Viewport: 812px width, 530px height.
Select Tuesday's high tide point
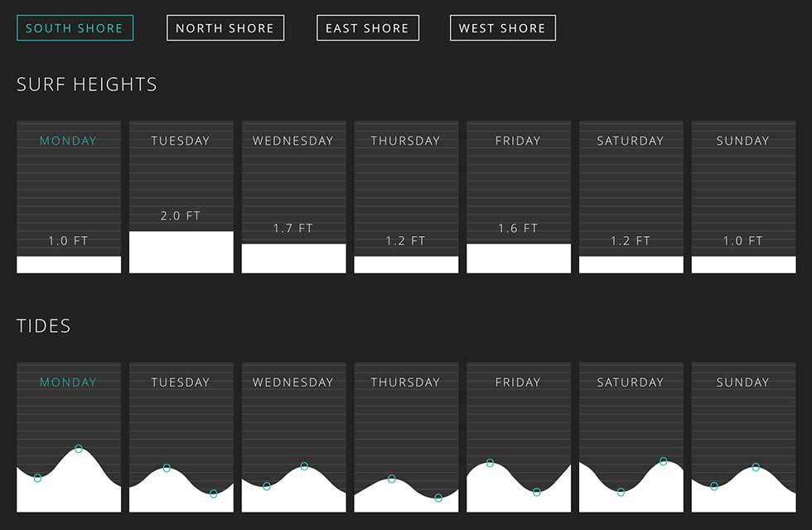click(x=167, y=469)
